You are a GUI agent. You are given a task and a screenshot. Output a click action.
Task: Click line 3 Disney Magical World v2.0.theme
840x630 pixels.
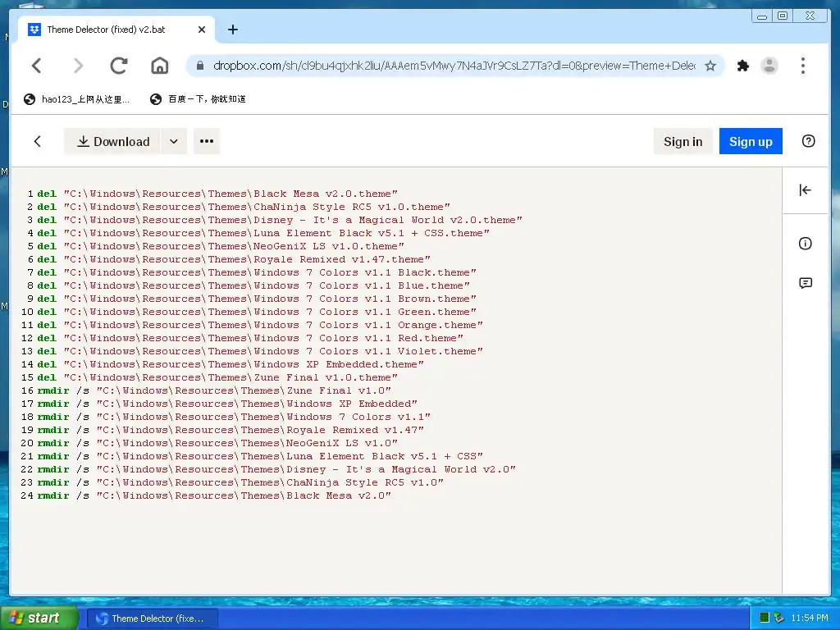tap(279, 220)
